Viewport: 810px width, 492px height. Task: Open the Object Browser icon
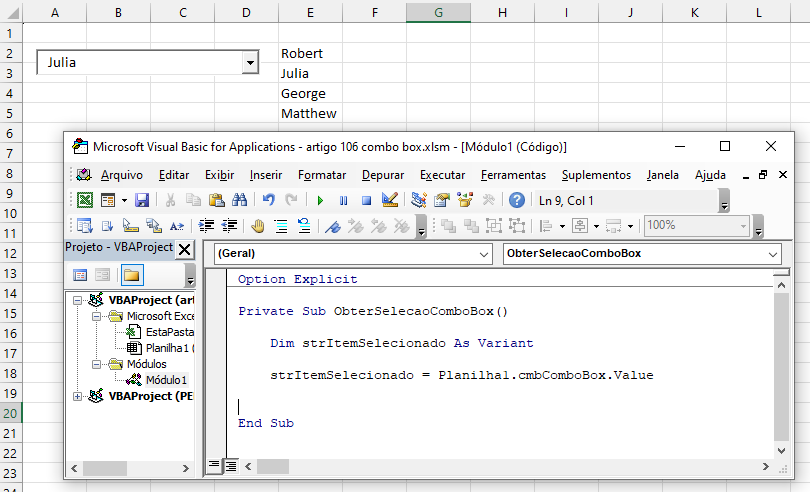[465, 201]
